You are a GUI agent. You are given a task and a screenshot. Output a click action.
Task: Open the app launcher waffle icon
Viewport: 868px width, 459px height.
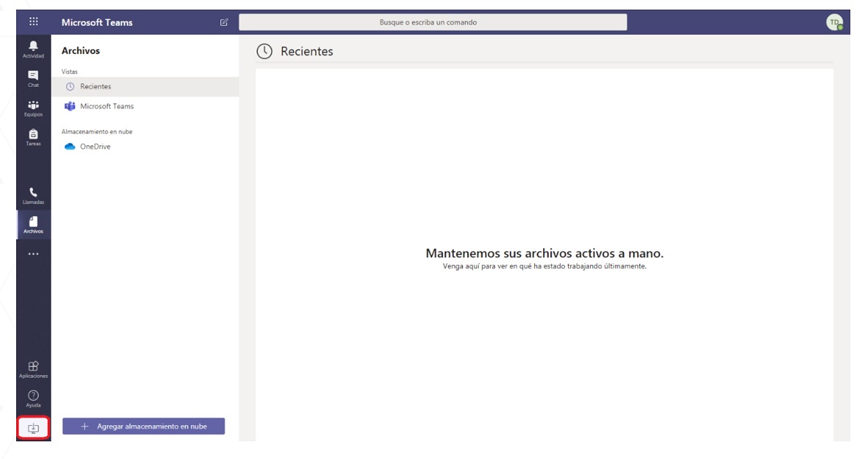pyautogui.click(x=34, y=21)
